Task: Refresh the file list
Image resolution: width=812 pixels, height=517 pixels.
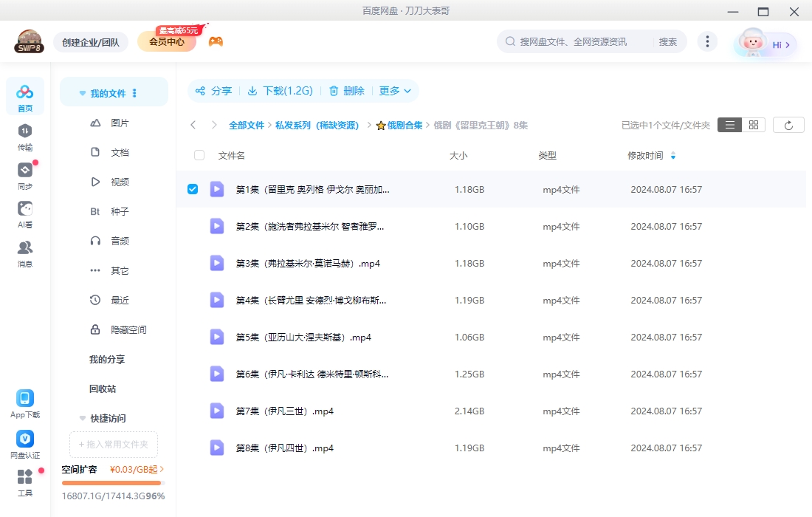Action: pos(788,125)
